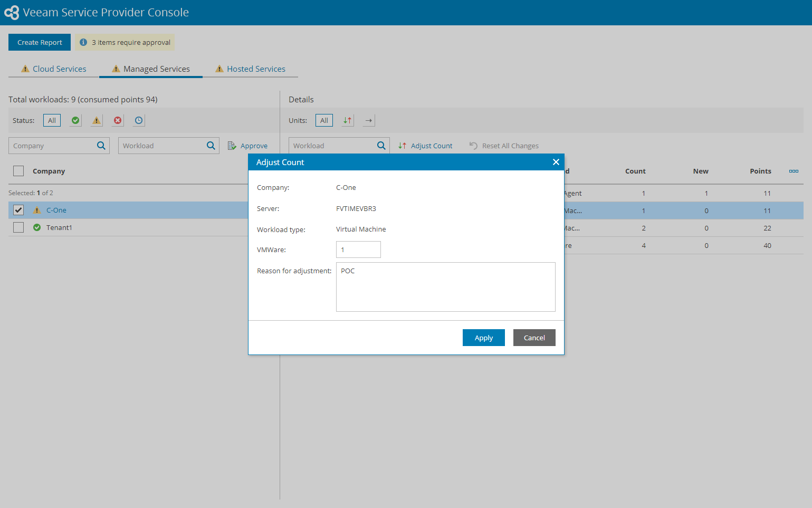Click the Points value 40
812x508 pixels.
(767, 245)
